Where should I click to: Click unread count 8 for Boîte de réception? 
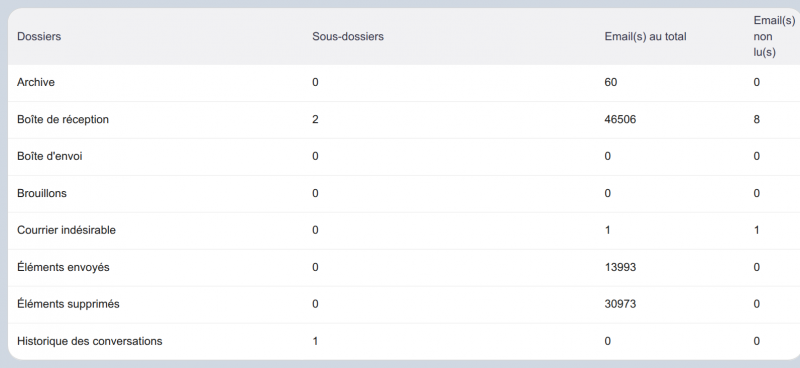pos(757,119)
